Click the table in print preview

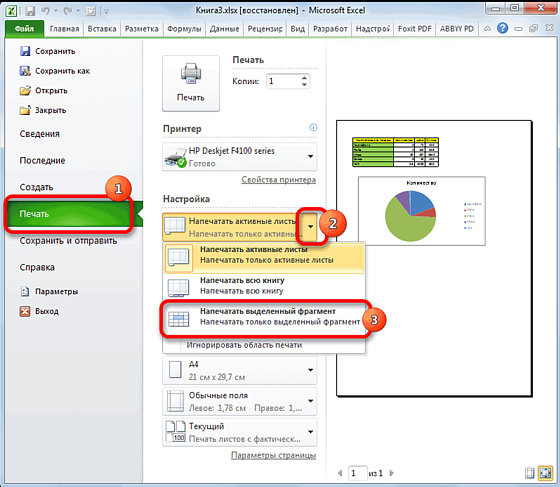click(395, 152)
